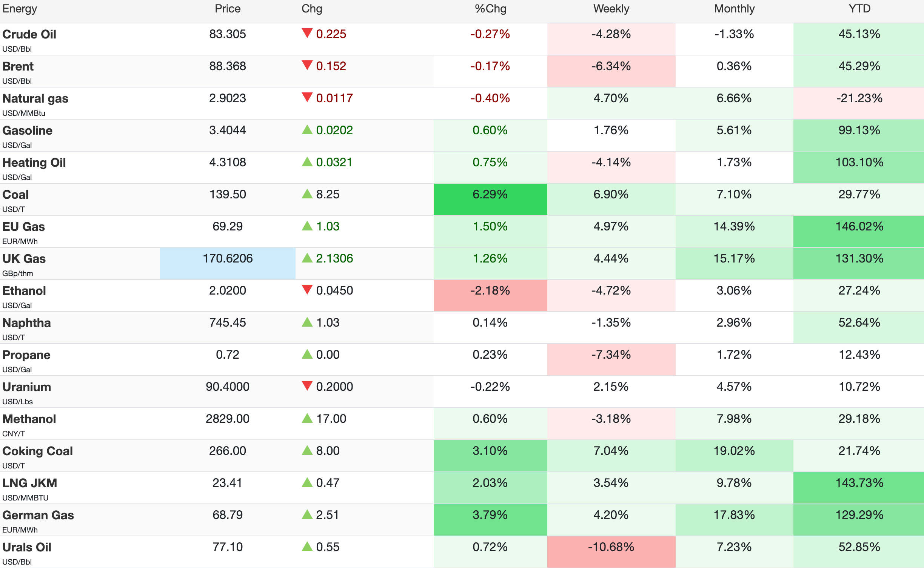
Task: Click the green up arrow for Naphtha
Action: pyautogui.click(x=307, y=322)
